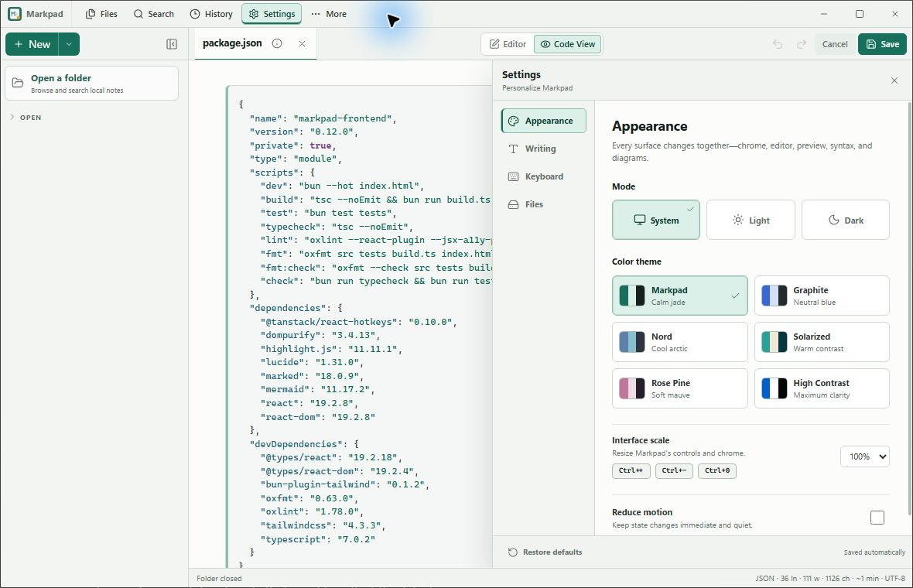Click the Rose Pine color swatch

632,388
